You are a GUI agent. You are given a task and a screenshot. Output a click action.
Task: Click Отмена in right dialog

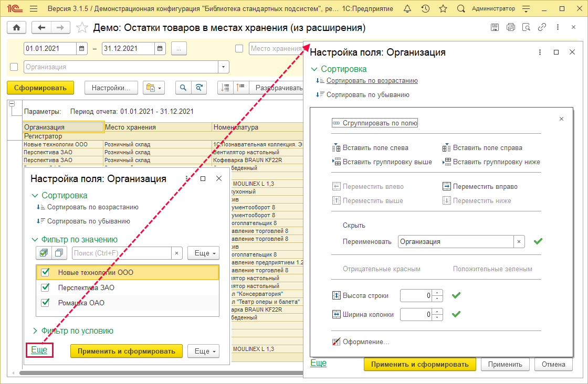[553, 364]
